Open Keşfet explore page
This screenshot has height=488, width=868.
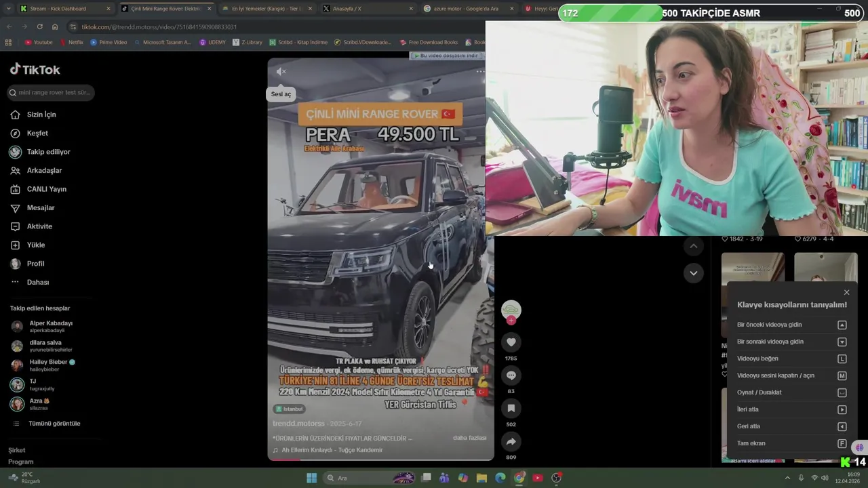37,134
